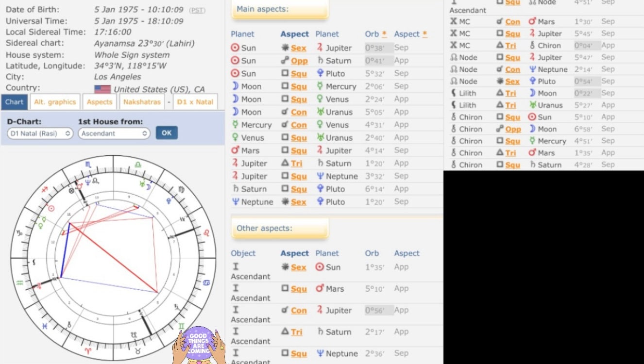Open the 1st House from Ascendant dropdown

point(114,133)
